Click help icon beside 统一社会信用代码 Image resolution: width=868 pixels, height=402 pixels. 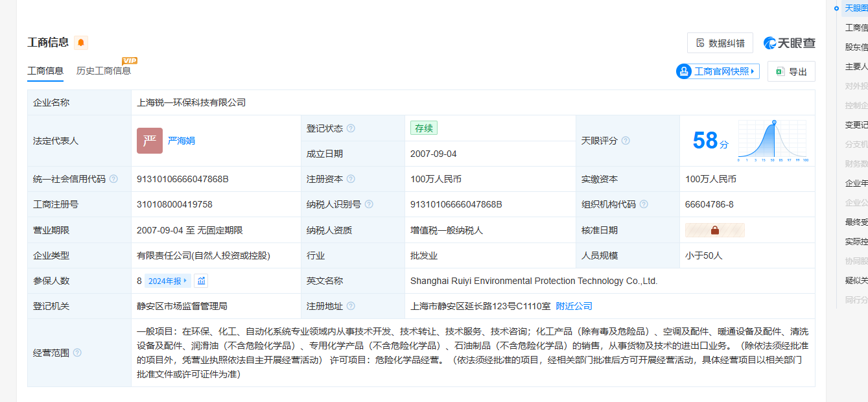[x=113, y=179]
